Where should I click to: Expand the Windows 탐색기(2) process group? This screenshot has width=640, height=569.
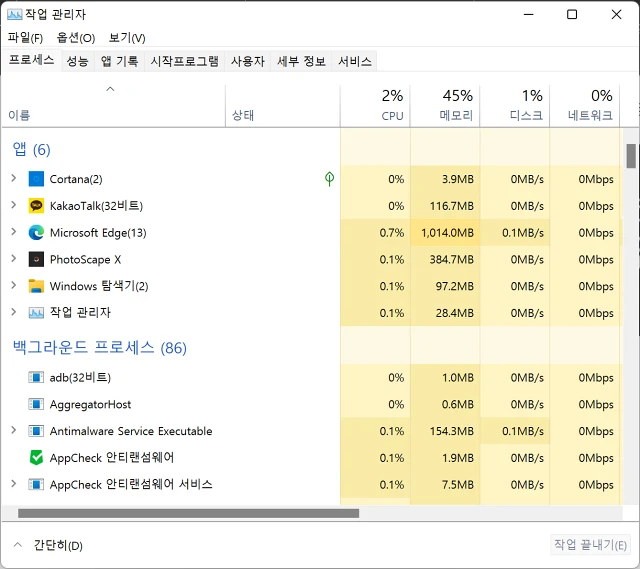tap(13, 285)
